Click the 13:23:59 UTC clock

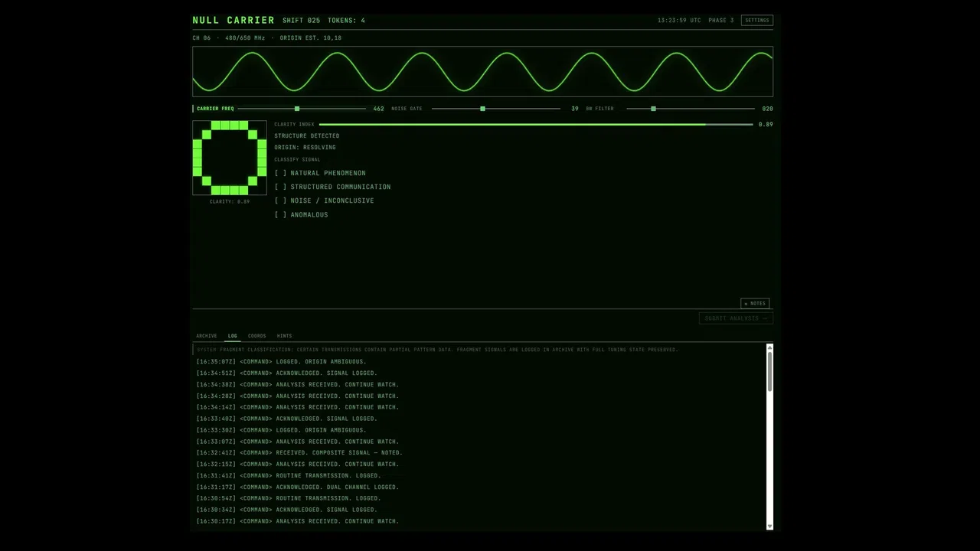pyautogui.click(x=679, y=21)
